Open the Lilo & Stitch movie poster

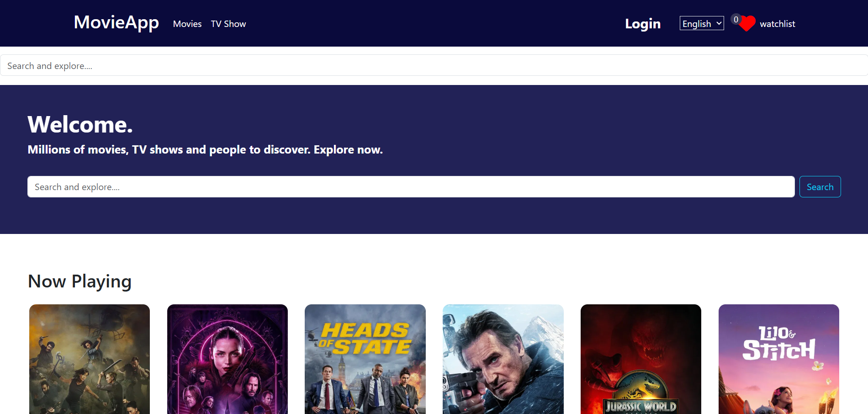pos(779,359)
